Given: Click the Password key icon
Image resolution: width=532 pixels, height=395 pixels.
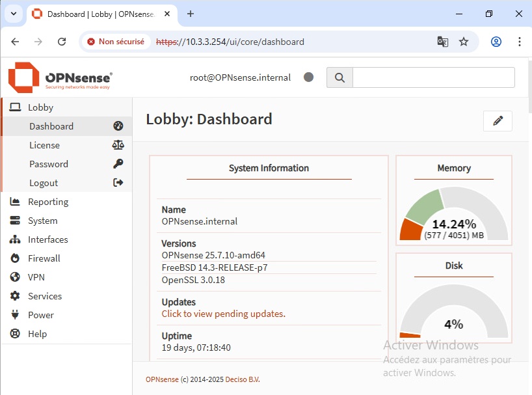Looking at the screenshot, I should [118, 164].
